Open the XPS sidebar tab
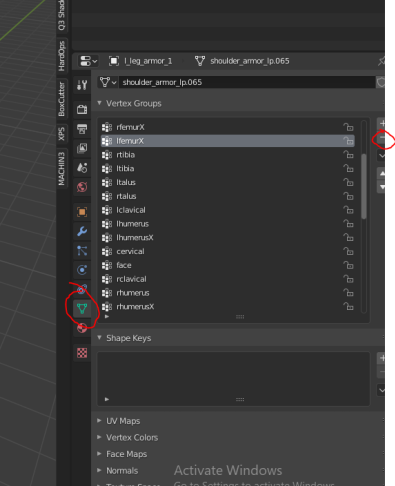 pos(62,134)
